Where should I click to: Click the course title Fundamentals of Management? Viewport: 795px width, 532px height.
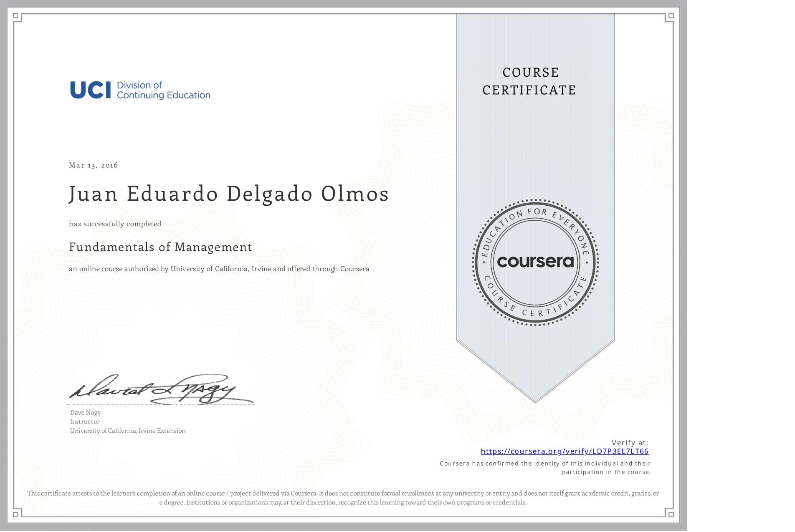tap(160, 247)
